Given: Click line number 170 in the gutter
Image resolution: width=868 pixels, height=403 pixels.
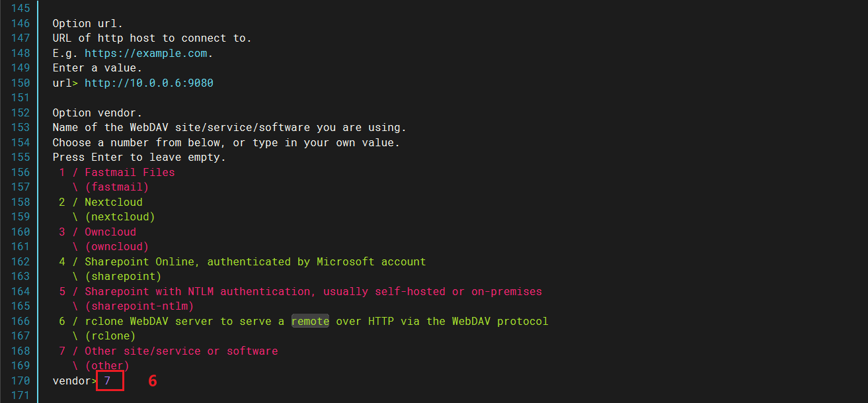Looking at the screenshot, I should (x=20, y=381).
